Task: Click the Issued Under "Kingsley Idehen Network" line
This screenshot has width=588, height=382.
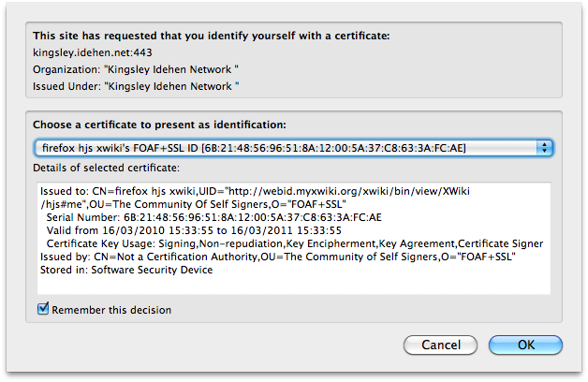Action: click(136, 86)
